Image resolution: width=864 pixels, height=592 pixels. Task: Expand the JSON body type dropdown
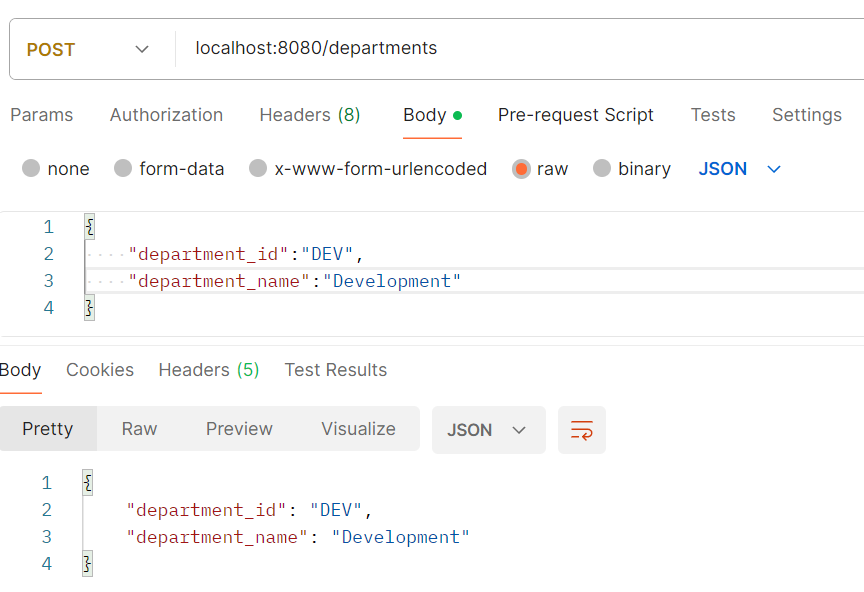pos(740,169)
